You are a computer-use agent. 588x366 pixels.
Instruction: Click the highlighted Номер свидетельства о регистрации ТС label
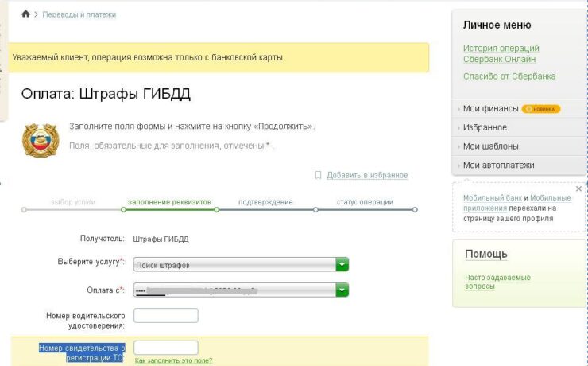82,352
